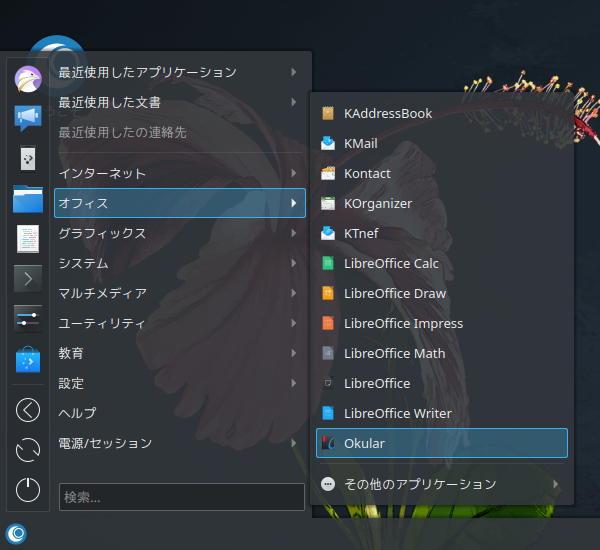Click 最近使用したの連絡先 entry
The height and width of the screenshot is (550, 600).
180,132
